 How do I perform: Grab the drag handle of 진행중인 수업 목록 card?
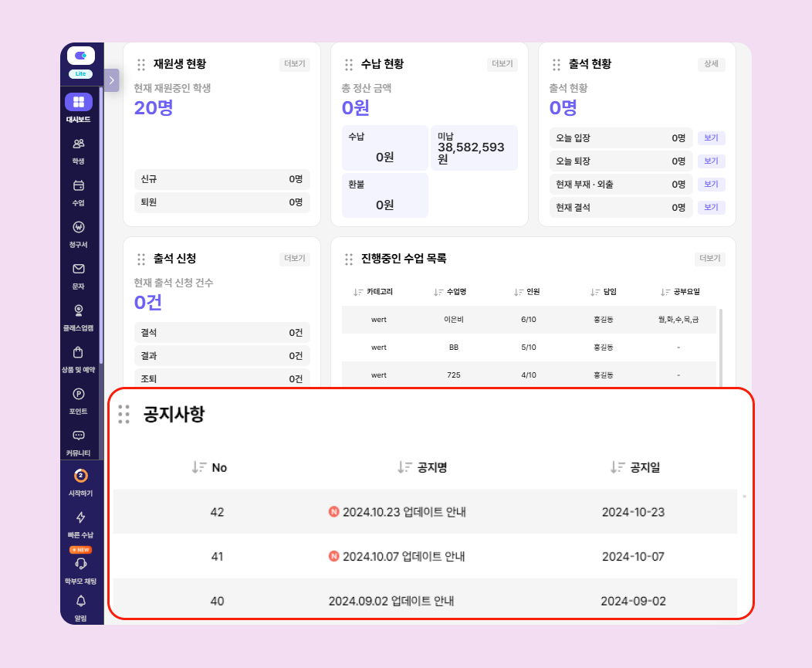point(349,259)
